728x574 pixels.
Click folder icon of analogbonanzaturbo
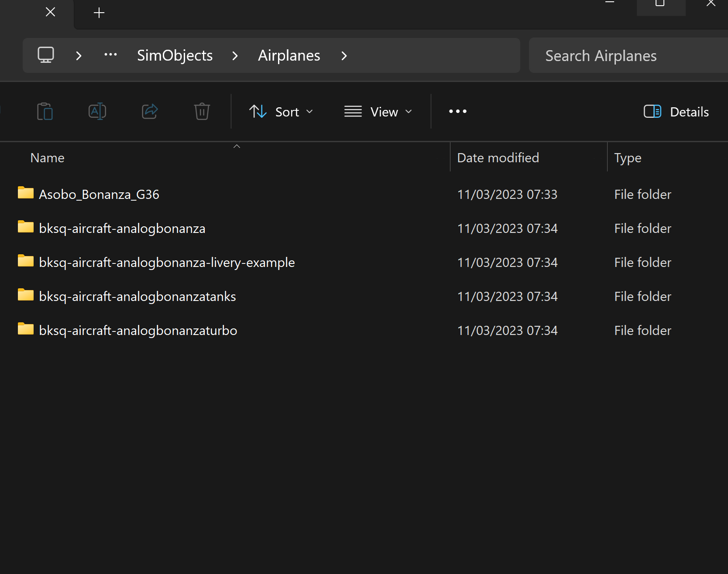26,328
